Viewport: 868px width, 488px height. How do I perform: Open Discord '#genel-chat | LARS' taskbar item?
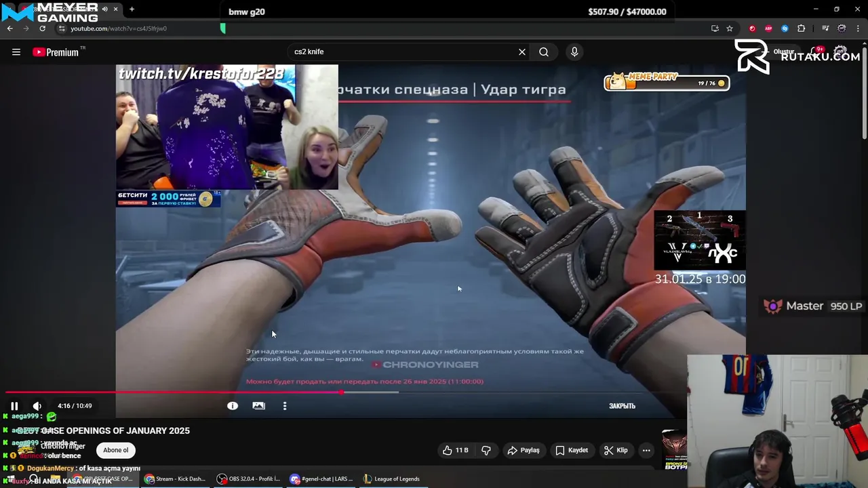tap(321, 479)
